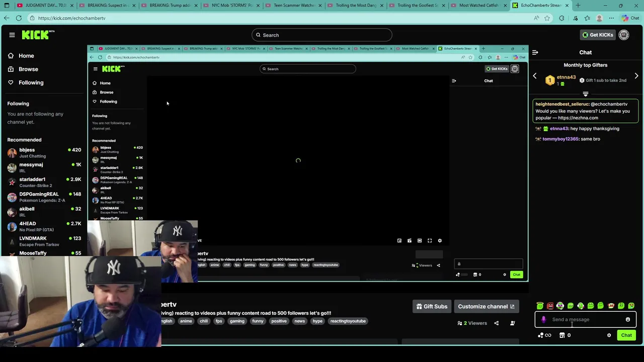Open the Kick hamburger sidebar menu
The height and width of the screenshot is (362, 644).
click(12, 35)
